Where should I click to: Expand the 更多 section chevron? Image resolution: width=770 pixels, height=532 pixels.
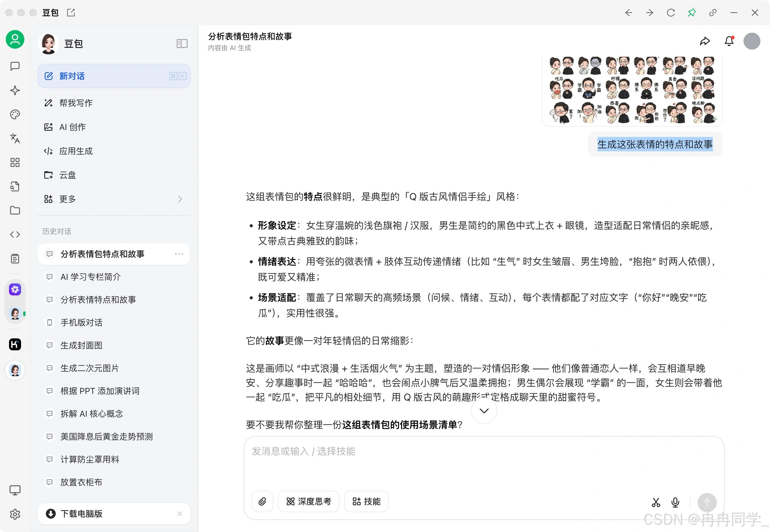click(180, 199)
